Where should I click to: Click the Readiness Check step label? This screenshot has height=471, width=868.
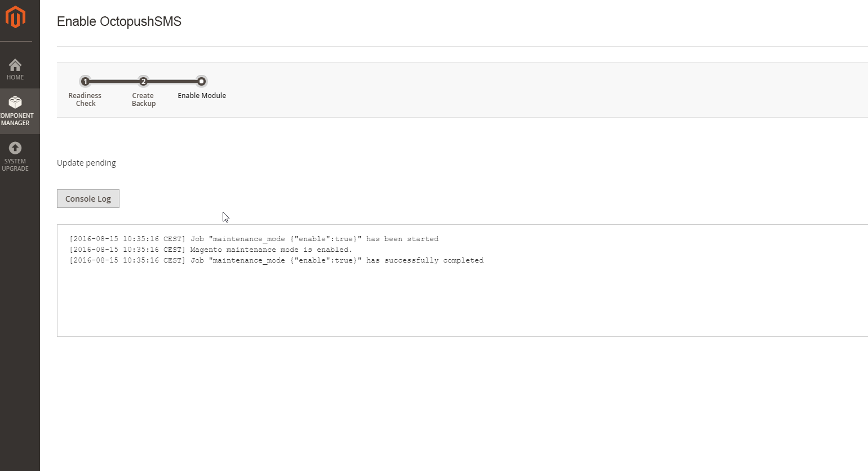[85, 100]
